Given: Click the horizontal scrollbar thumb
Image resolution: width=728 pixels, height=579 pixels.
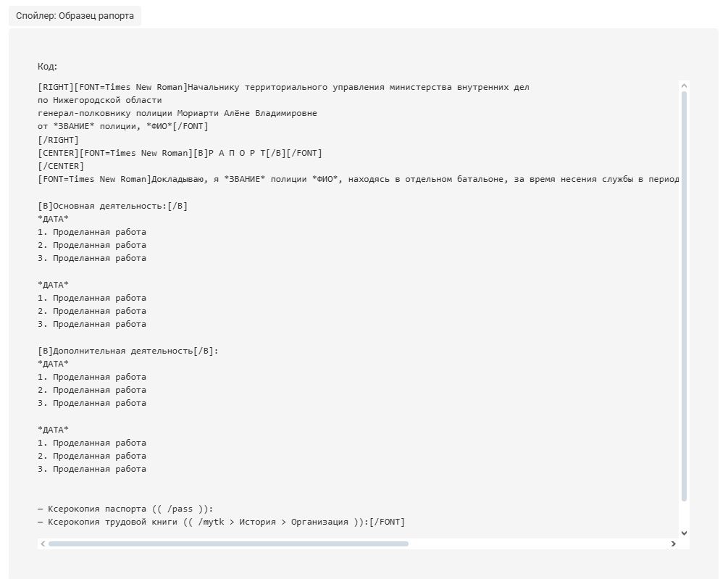Looking at the screenshot, I should coord(228,543).
